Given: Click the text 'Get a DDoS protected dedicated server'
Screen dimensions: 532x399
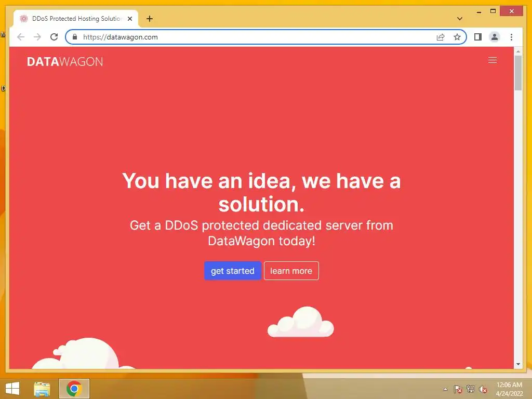Looking at the screenshot, I should point(246,225).
